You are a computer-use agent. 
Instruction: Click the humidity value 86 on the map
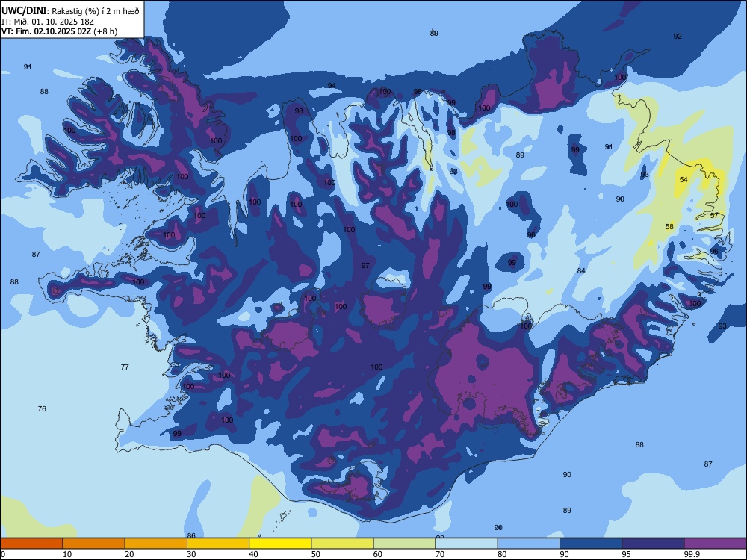coord(191,535)
